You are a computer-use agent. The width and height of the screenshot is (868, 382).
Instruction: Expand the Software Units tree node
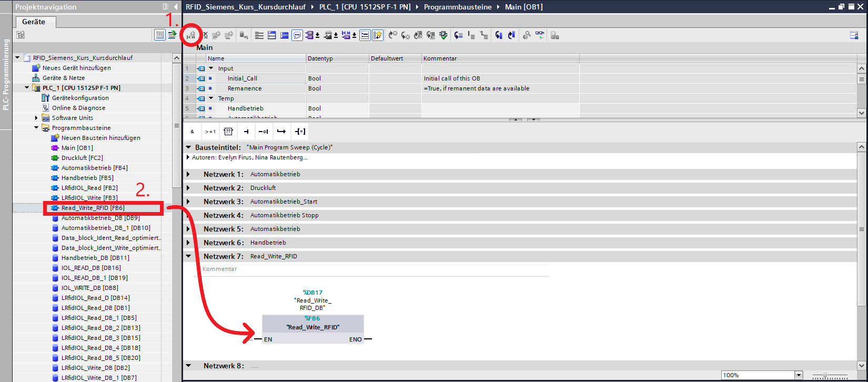(36, 118)
